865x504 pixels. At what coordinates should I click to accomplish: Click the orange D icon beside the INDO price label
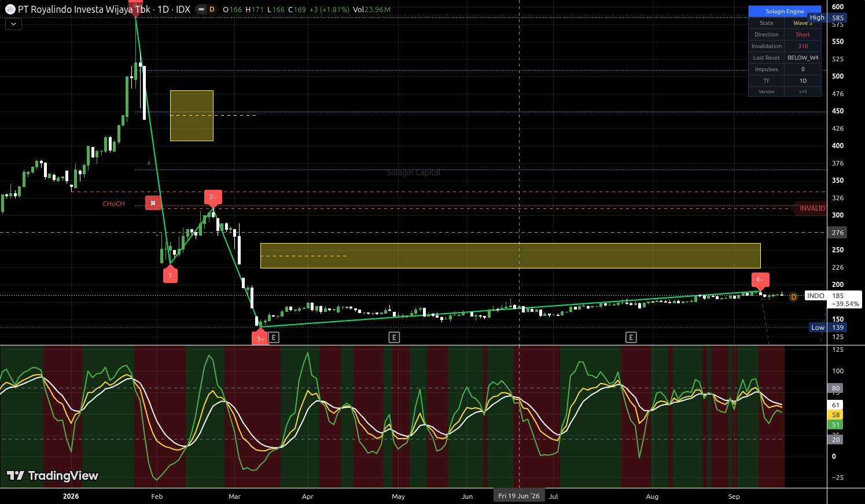pyautogui.click(x=794, y=297)
